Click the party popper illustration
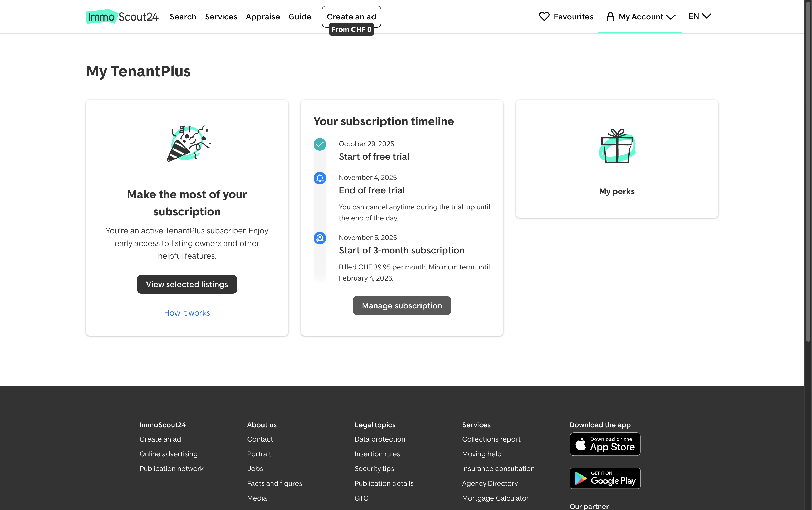Viewport: 812px width, 510px height. coord(188,143)
